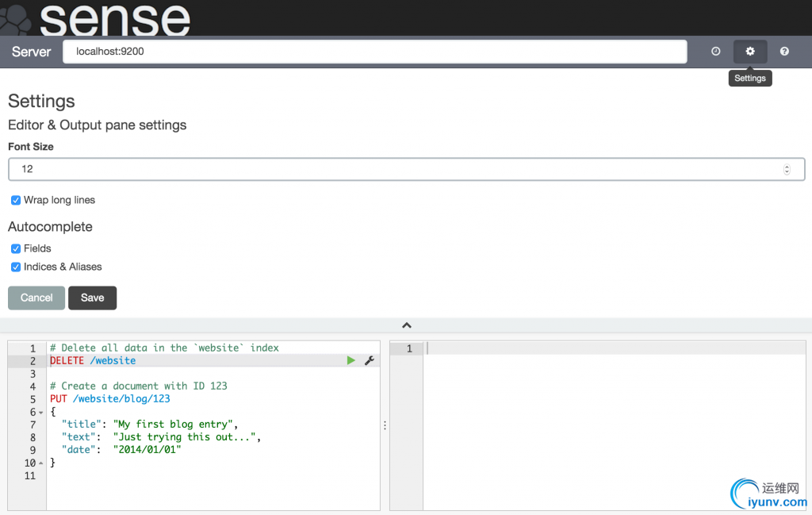Screen dimensions: 812x515
Task: Disable Fields autocomplete checkbox
Action: (16, 249)
